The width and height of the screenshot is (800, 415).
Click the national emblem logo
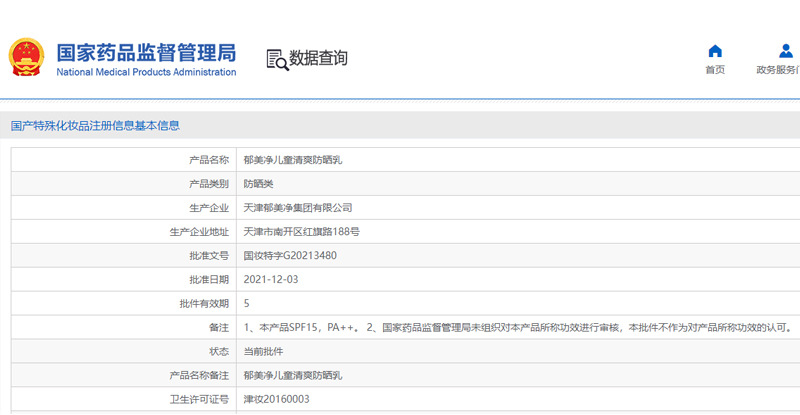tap(27, 57)
